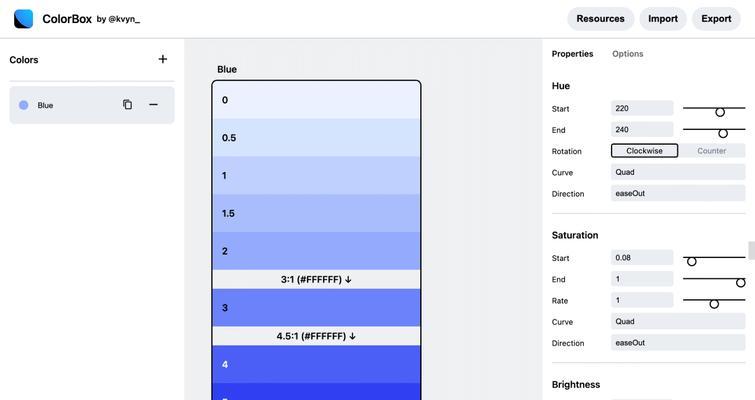Open the Hue Direction dropdown

click(x=678, y=193)
